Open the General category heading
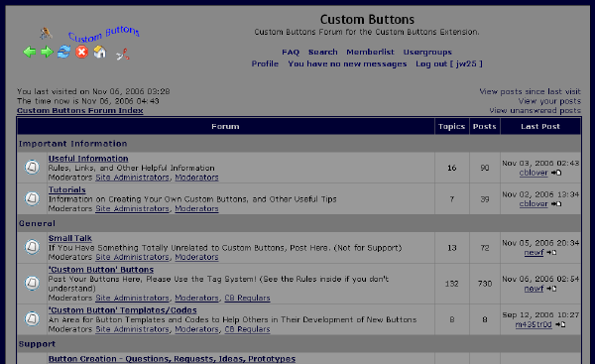Screen dimensions: 595x364 (38, 223)
